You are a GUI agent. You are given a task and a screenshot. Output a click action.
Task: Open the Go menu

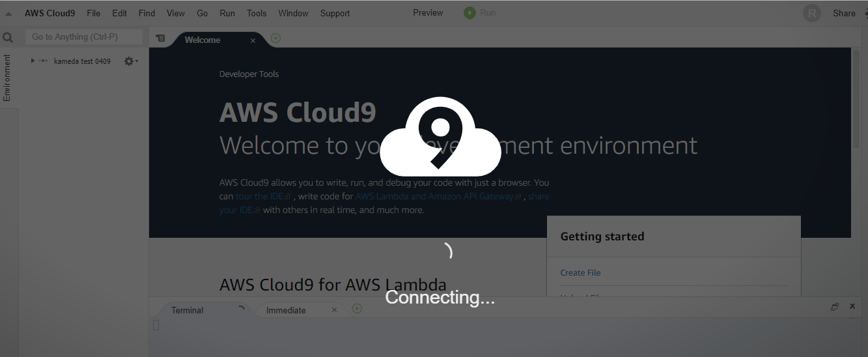[203, 13]
